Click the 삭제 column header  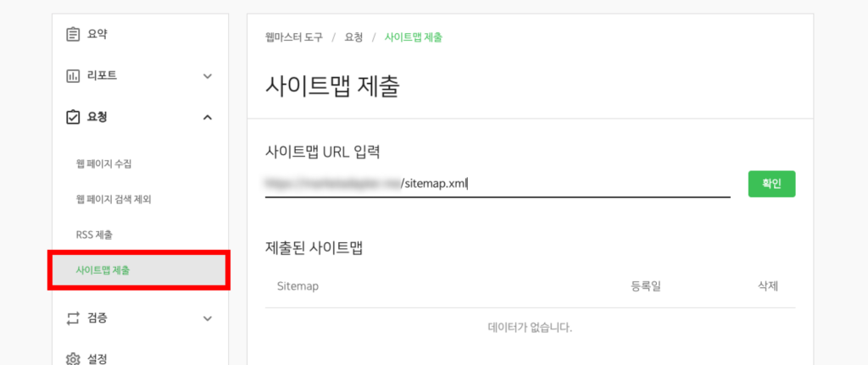click(x=767, y=286)
